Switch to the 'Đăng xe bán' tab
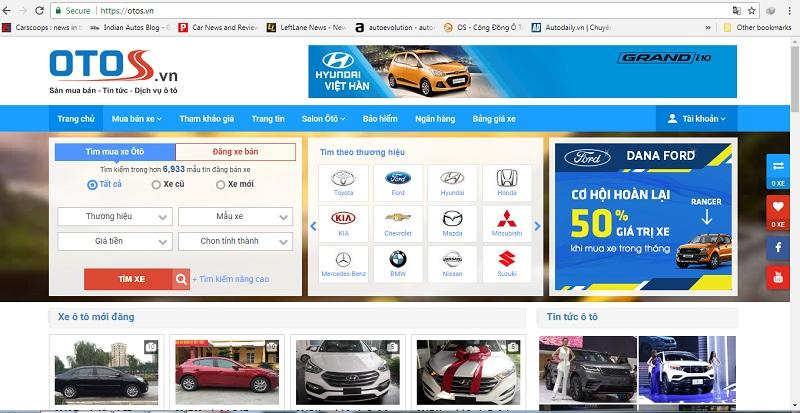 pos(235,152)
